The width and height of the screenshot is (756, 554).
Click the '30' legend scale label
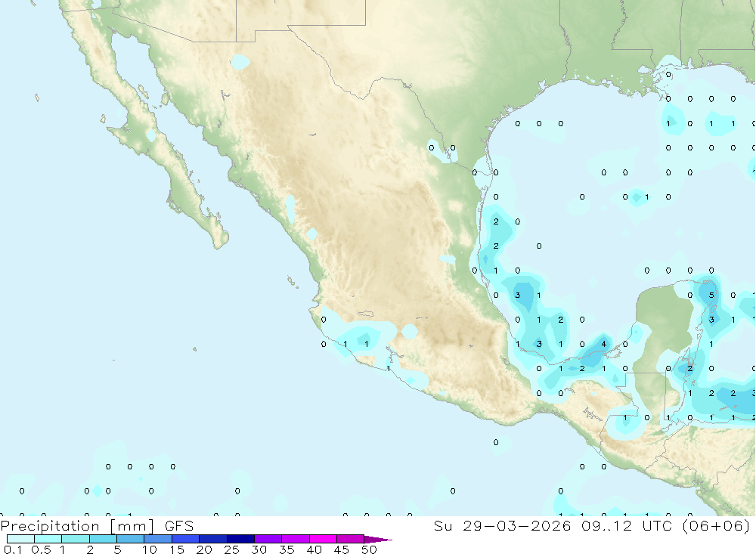(259, 549)
